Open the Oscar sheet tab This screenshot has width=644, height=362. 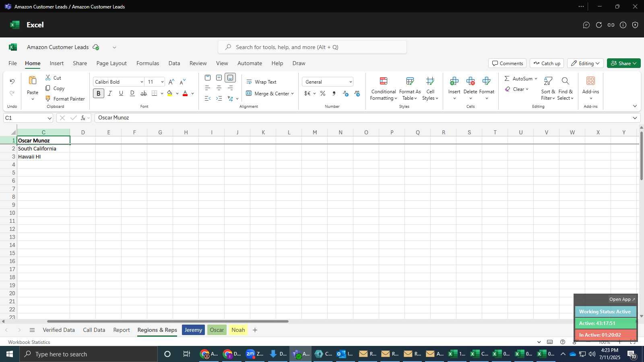click(217, 330)
